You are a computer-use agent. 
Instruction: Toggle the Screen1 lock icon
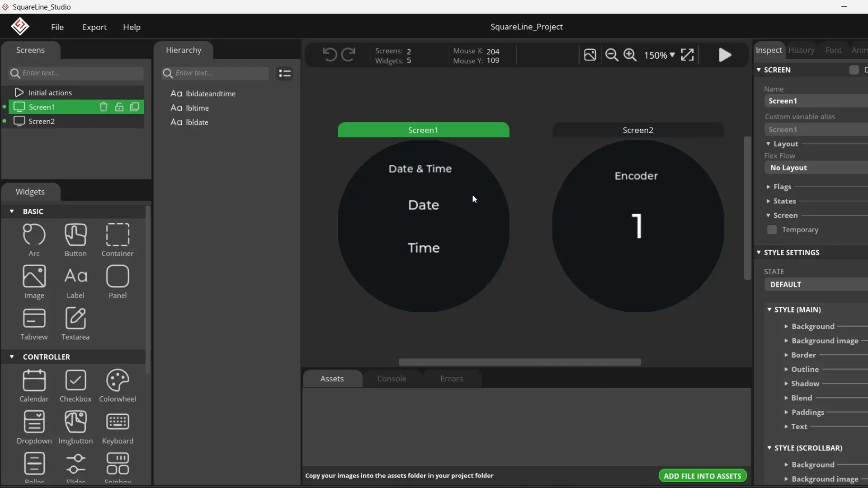pyautogui.click(x=119, y=107)
